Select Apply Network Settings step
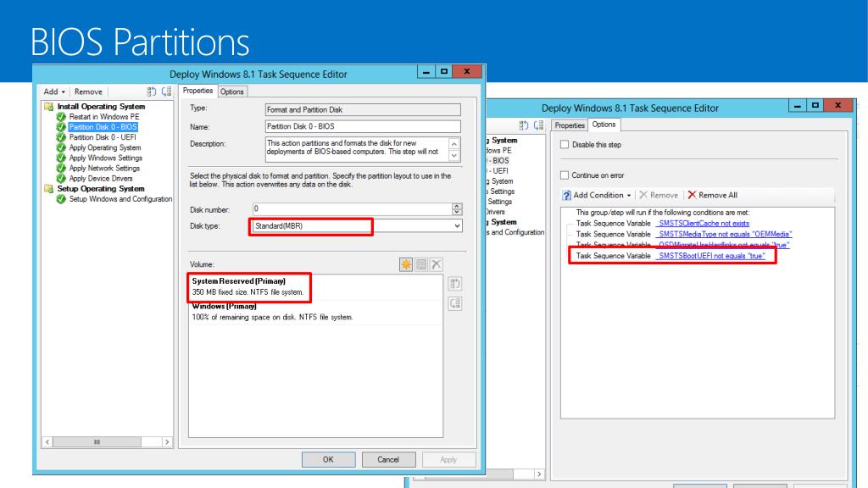Viewport: 868px width, 488px height. 104,169
